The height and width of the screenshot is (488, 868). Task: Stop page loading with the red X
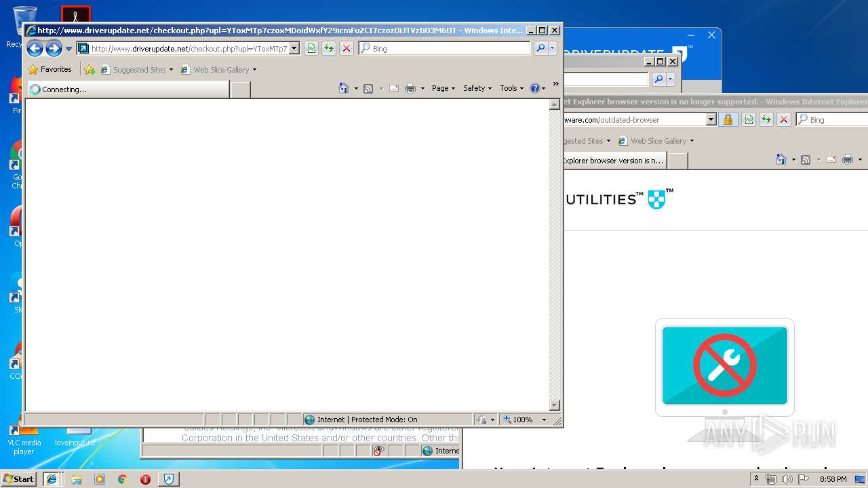347,48
